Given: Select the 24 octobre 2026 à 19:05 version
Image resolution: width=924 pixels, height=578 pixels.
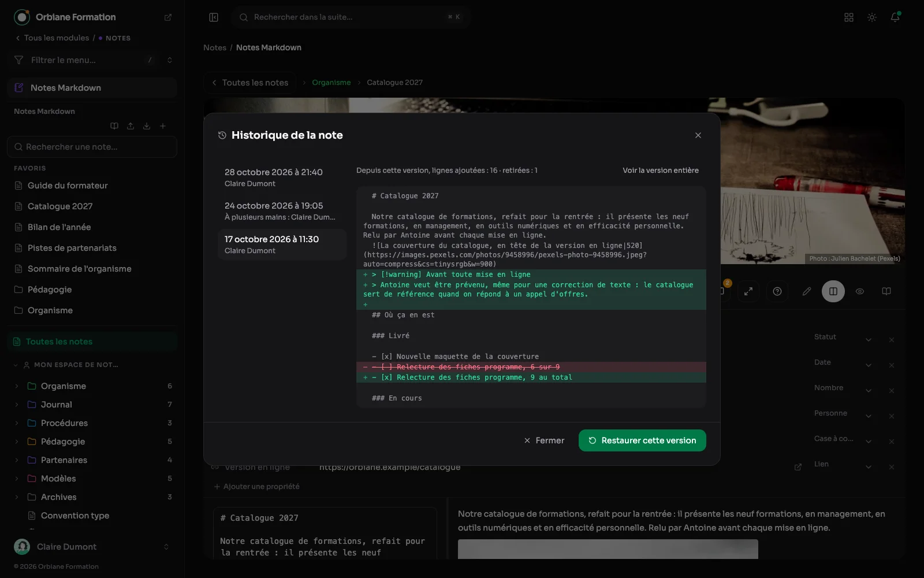Looking at the screenshot, I should (x=282, y=211).
